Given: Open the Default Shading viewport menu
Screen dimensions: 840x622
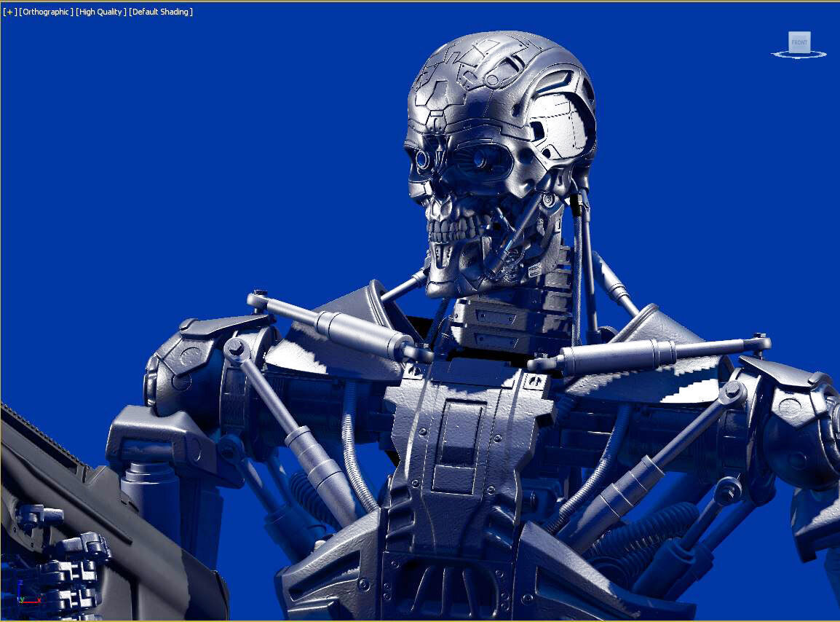Looking at the screenshot, I should pyautogui.click(x=161, y=12).
